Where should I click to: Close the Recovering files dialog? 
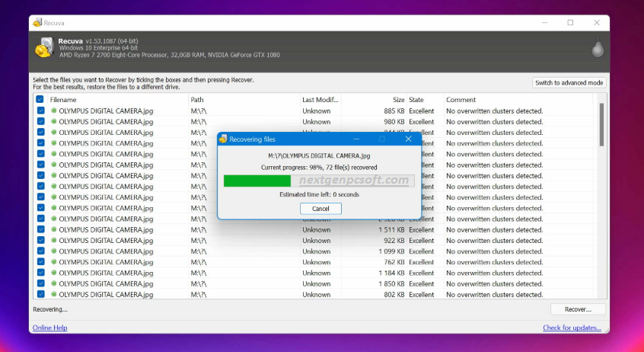click(408, 139)
